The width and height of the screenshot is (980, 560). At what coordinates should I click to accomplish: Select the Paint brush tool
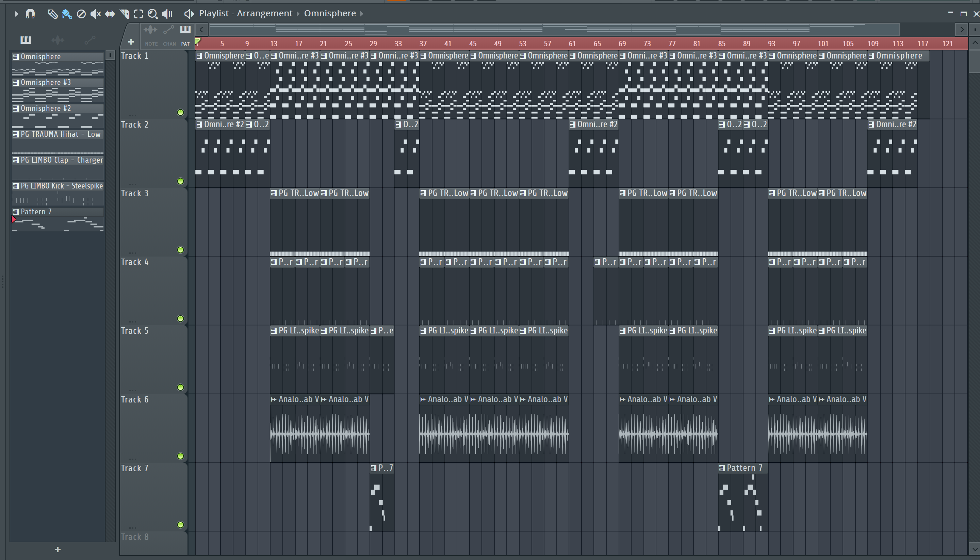67,14
